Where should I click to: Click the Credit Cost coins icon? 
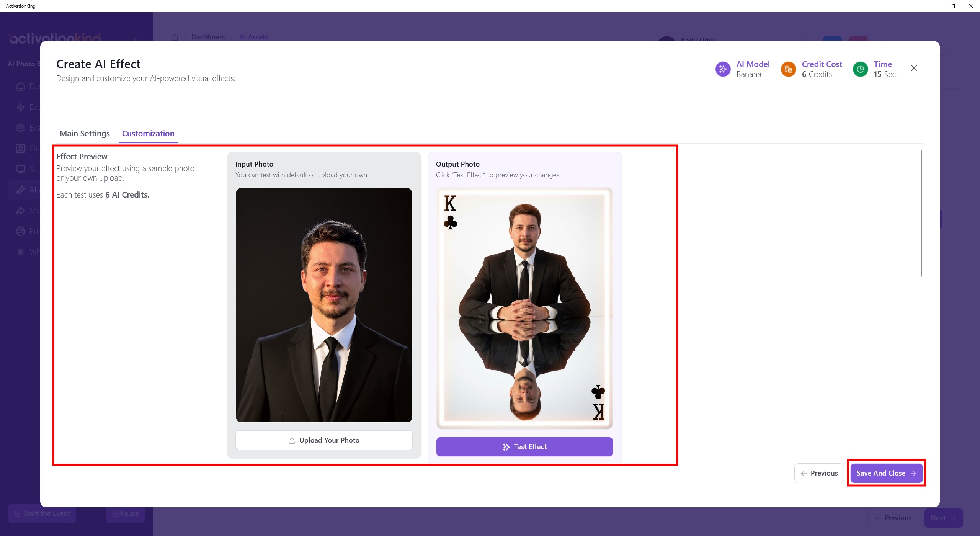[x=788, y=69]
